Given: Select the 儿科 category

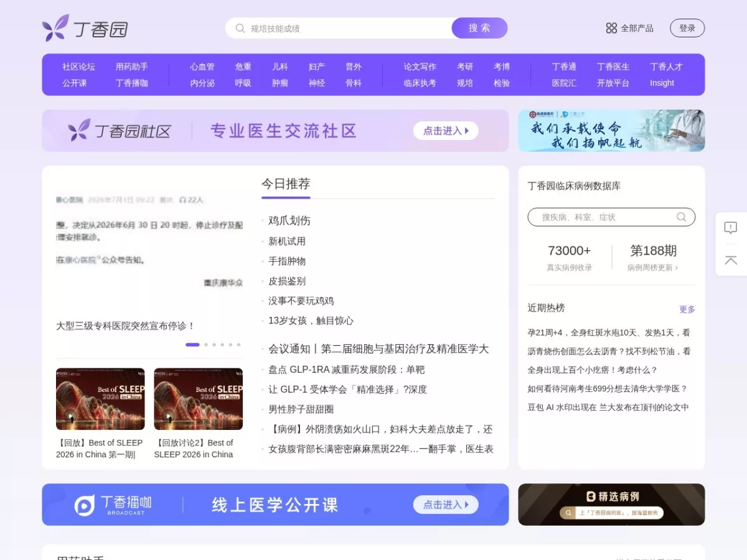Looking at the screenshot, I should (280, 67).
